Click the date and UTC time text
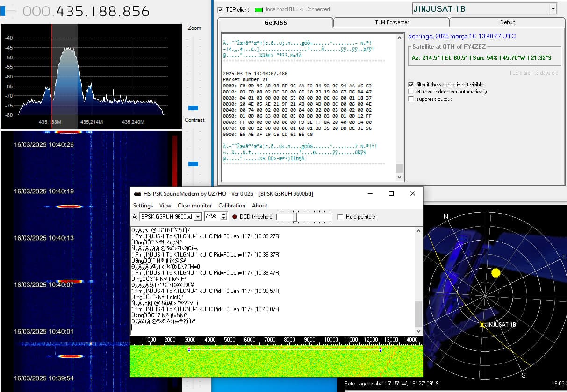567x392 pixels. tap(462, 36)
